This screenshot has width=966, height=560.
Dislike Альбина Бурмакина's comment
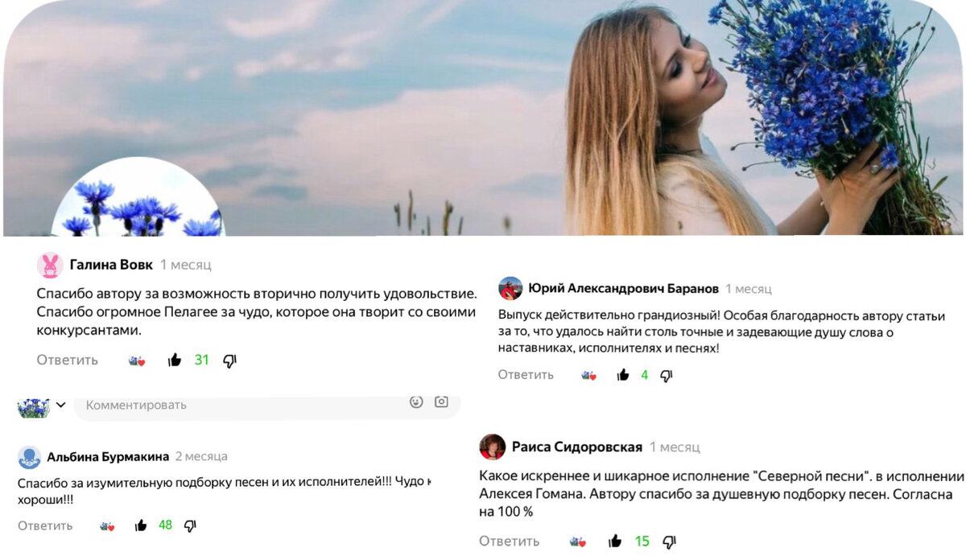coord(190,526)
